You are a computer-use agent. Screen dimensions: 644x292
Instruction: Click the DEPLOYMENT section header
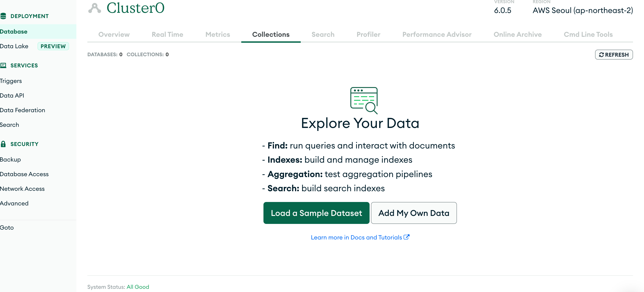click(30, 16)
